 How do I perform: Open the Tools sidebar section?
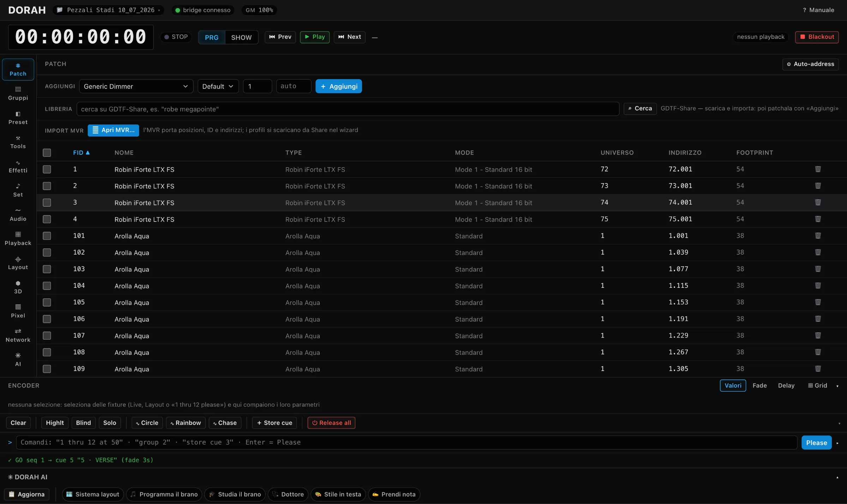tap(18, 142)
